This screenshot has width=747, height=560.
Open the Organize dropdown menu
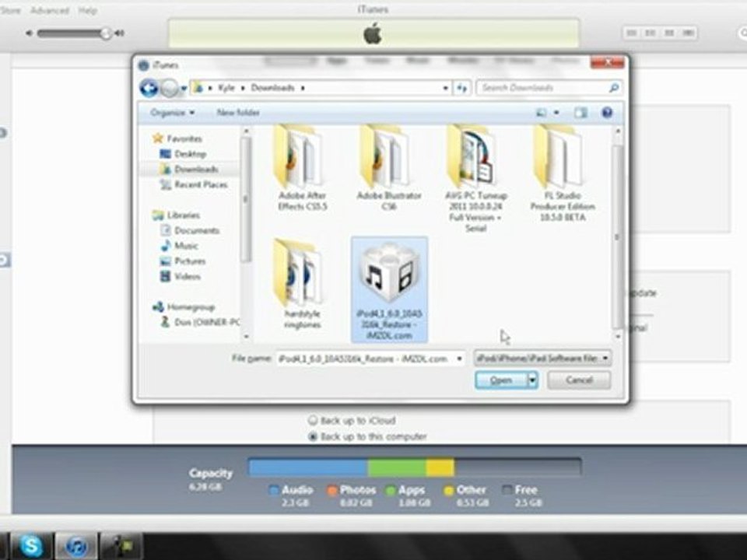[x=172, y=113]
